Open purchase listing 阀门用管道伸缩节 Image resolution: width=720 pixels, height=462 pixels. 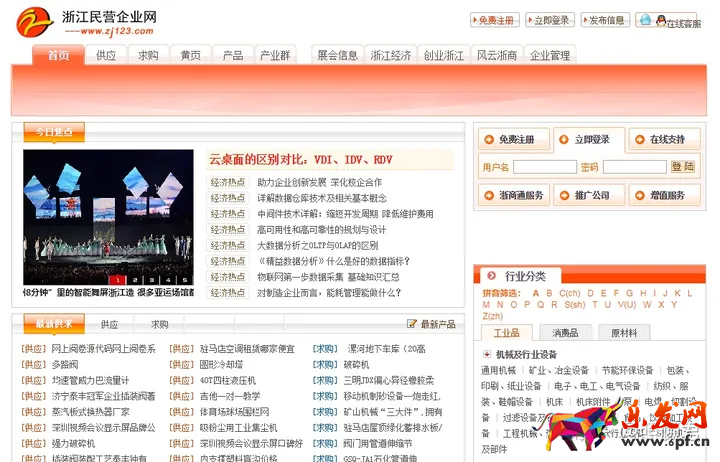[x=377, y=444]
